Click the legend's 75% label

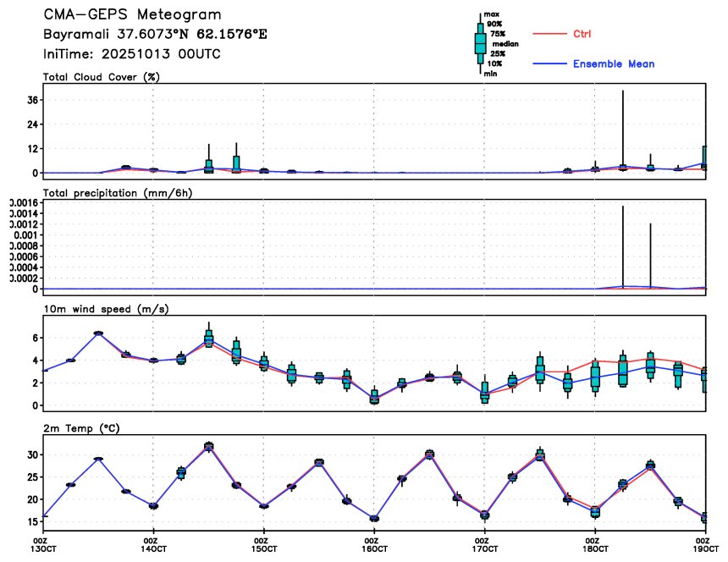tap(497, 34)
